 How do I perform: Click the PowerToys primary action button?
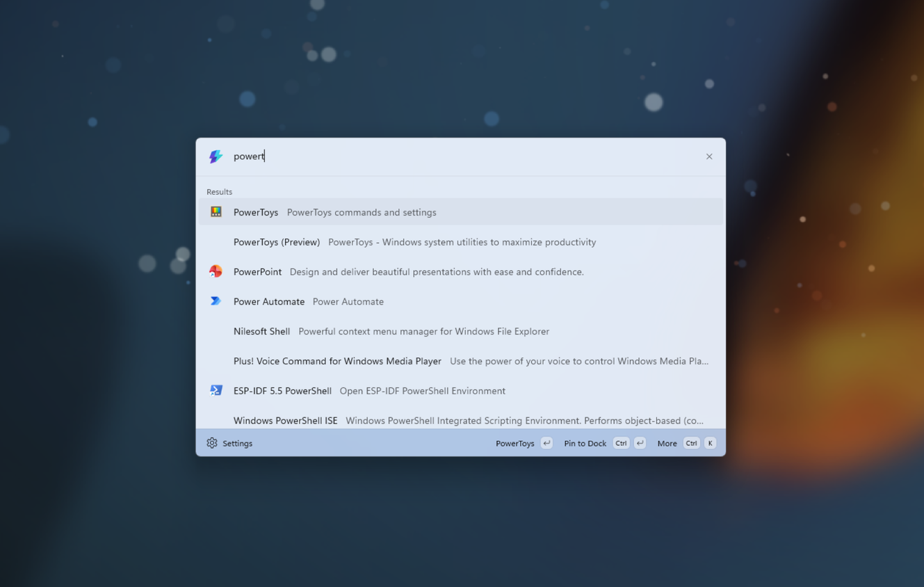tap(524, 443)
